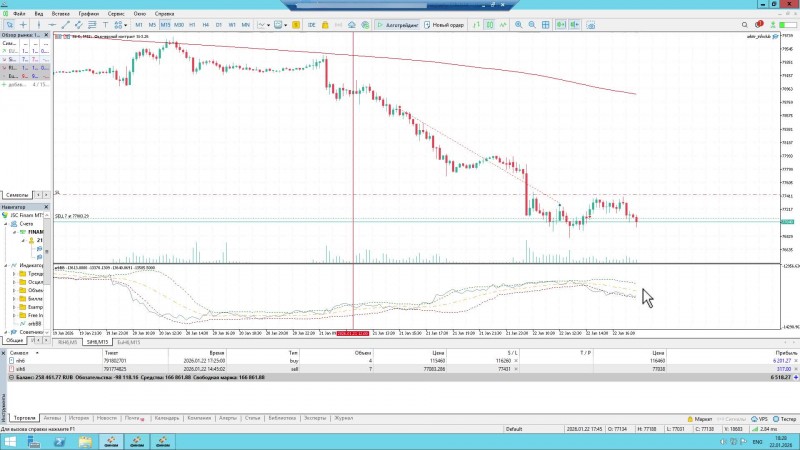Open the Файл menu
Image resolution: width=800 pixels, height=450 pixels.
[x=19, y=14]
